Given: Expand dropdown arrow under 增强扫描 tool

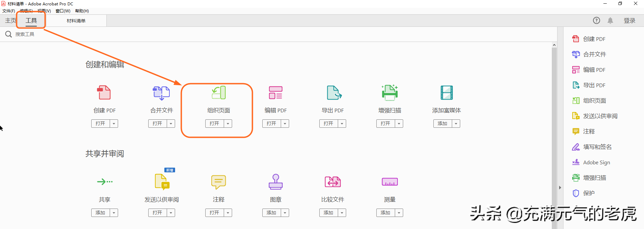Looking at the screenshot, I should coord(399,124).
